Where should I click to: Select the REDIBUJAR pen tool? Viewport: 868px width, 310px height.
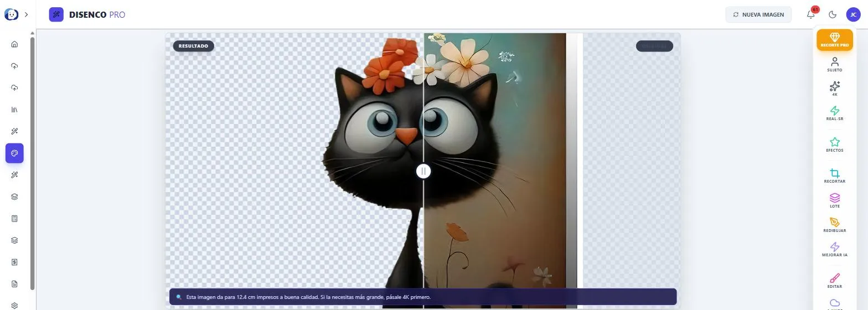[x=835, y=225]
